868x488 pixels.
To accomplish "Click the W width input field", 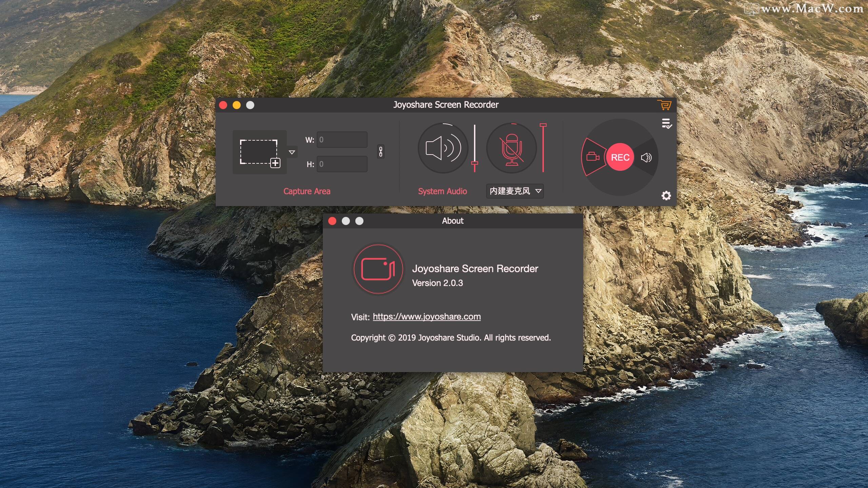I will (342, 140).
